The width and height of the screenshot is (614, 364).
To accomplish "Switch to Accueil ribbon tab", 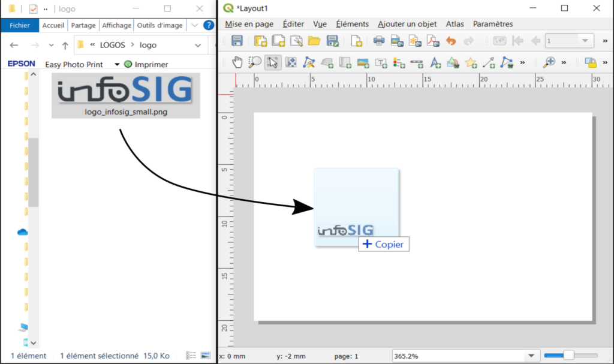I will pos(53,25).
